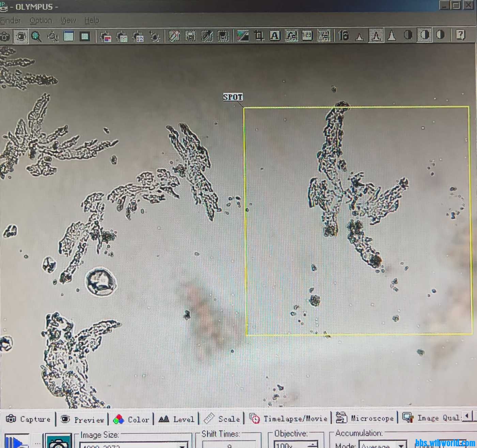
Task: Toggle the highlighted live view button
Action: tap(21, 36)
